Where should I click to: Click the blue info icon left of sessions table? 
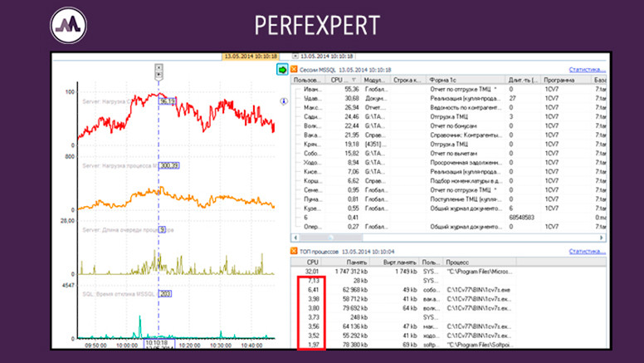[284, 101]
